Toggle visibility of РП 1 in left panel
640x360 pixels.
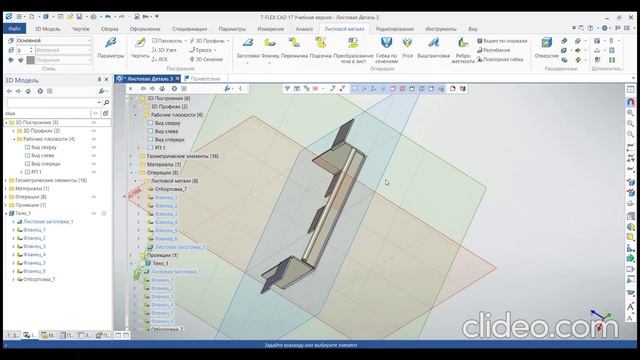[93, 172]
